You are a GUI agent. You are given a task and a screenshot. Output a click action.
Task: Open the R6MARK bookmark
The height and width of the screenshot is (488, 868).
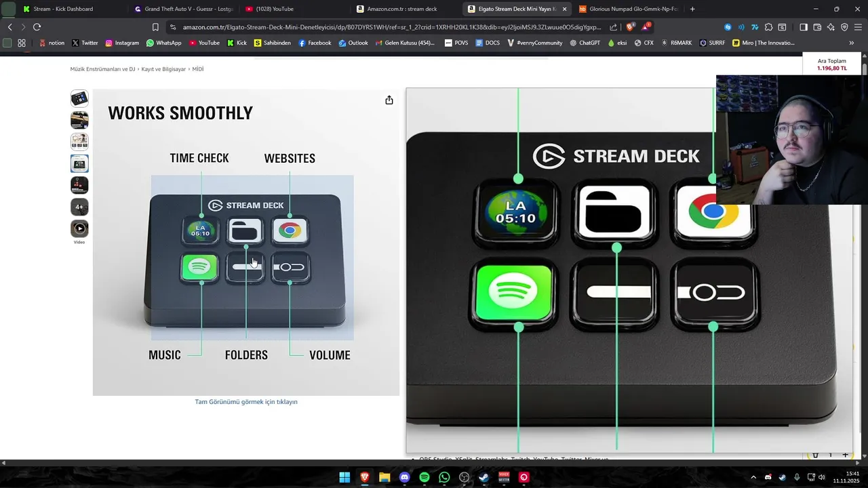point(677,43)
